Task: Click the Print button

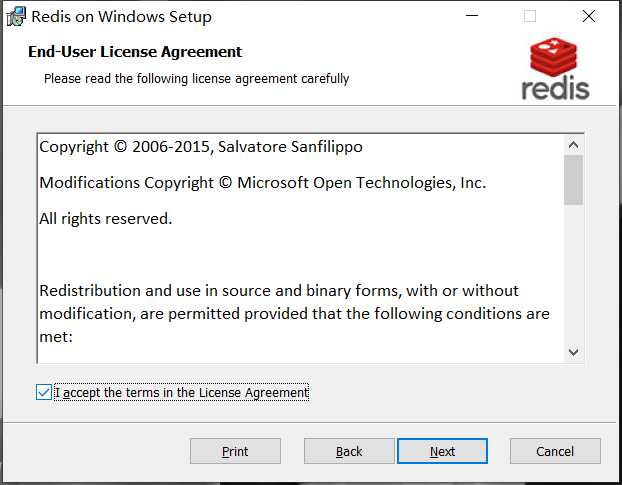Action: (235, 451)
